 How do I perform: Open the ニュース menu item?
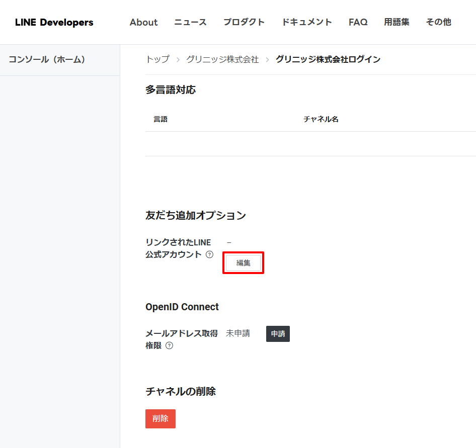(190, 22)
